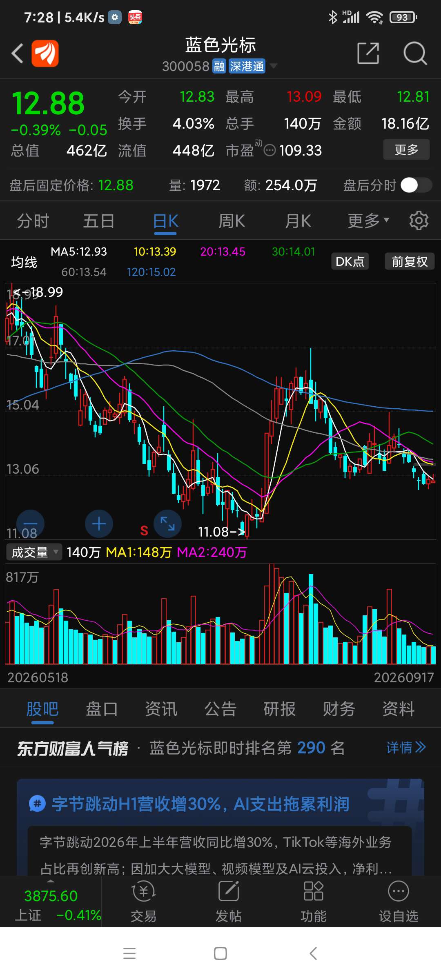Expand the dropdown arrow beside 深港通
The height and width of the screenshot is (980, 441).
pos(273,66)
